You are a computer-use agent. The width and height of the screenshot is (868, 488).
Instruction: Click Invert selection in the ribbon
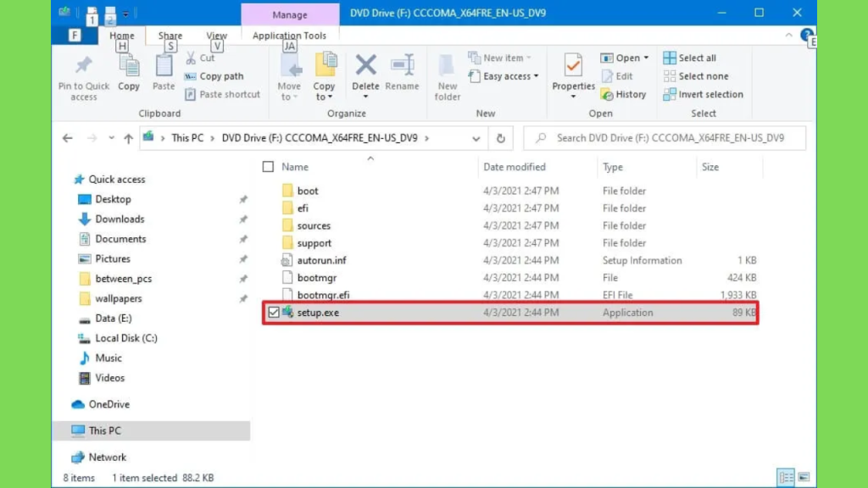tap(703, 94)
